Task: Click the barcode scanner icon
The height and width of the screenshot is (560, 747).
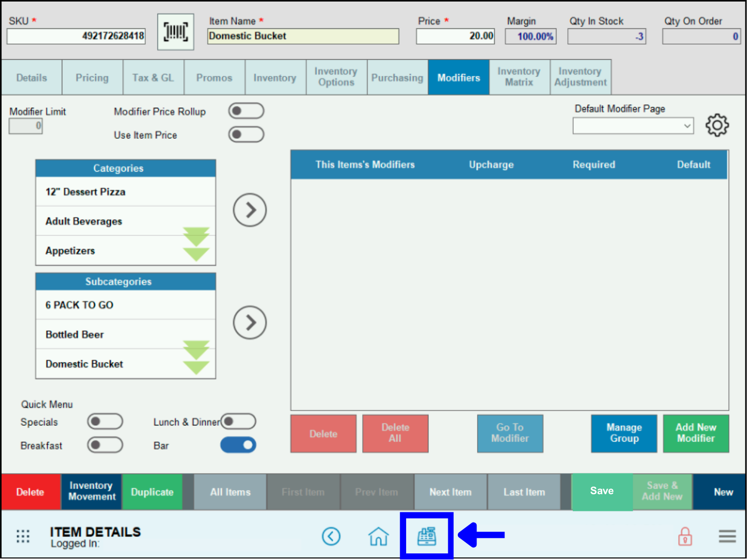Action: tap(175, 31)
